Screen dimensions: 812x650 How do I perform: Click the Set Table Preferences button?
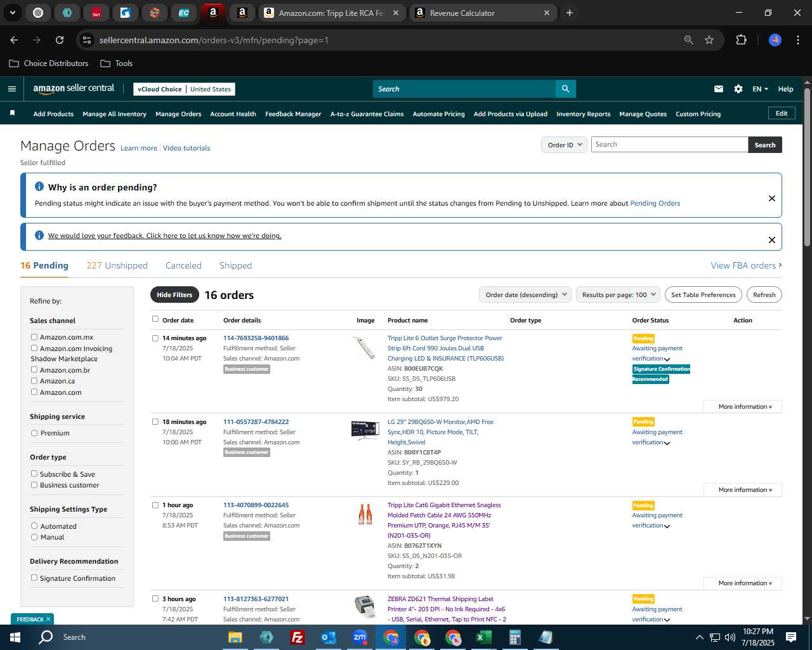click(704, 295)
